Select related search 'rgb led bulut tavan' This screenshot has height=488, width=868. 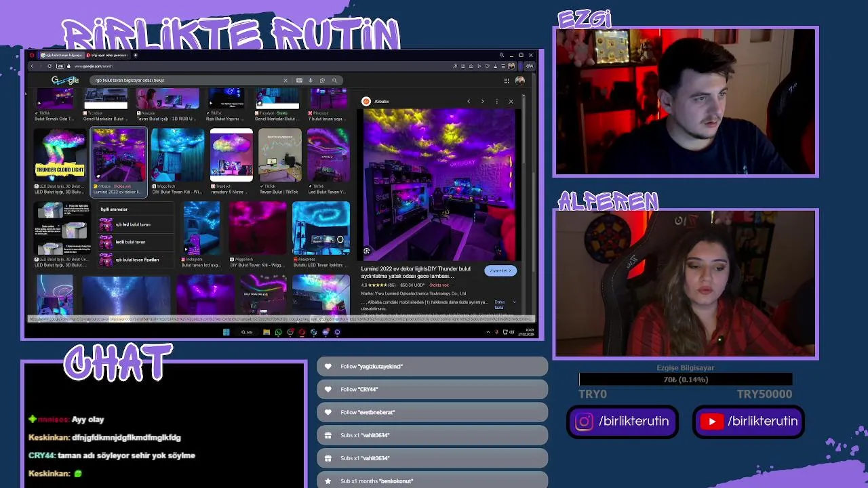tap(134, 224)
